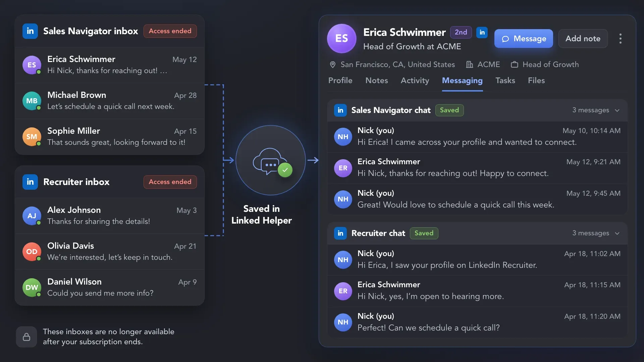Click 'Sales Navigator chat' section title
This screenshot has height=362, width=644.
tap(391, 110)
